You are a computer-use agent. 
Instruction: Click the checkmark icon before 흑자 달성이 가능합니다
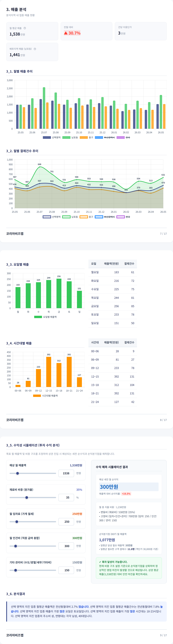point(100,562)
